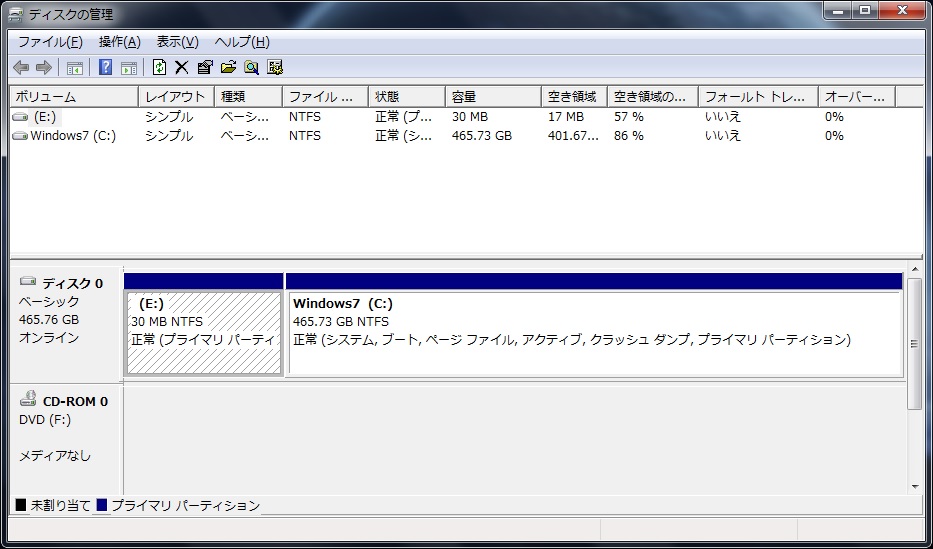The width and height of the screenshot is (933, 549).
Task: Select the hatched (E:) 30 MB partition block
Action: pos(203,332)
